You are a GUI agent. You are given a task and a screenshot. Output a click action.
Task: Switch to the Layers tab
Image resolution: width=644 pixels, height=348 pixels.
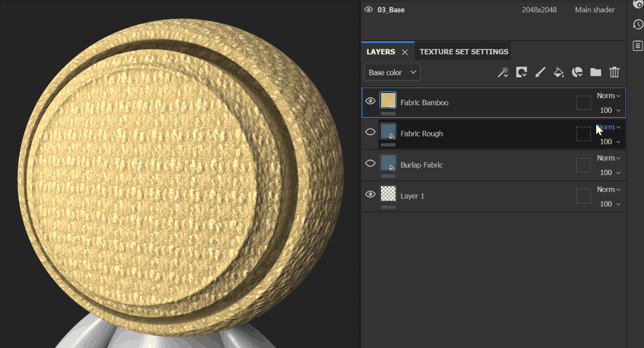[x=380, y=52]
